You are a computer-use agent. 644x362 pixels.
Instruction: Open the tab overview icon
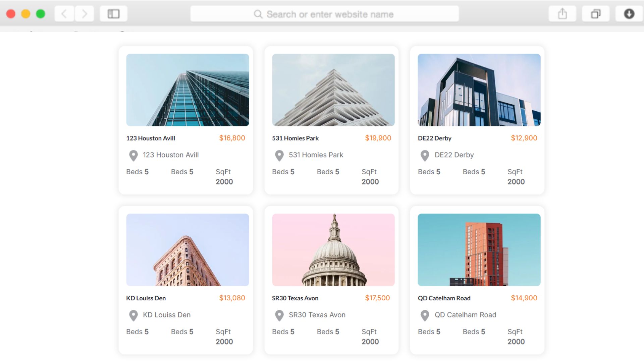(x=595, y=14)
